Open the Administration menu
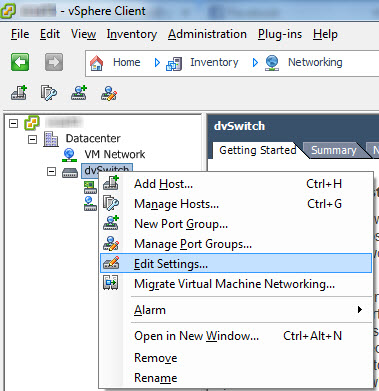Screen dimensions: 379x391 coord(207,34)
